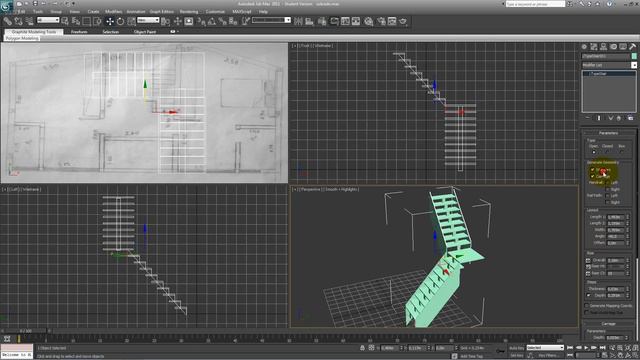Open the Create menu
Viewport: 640px width, 360px height.
93,12
